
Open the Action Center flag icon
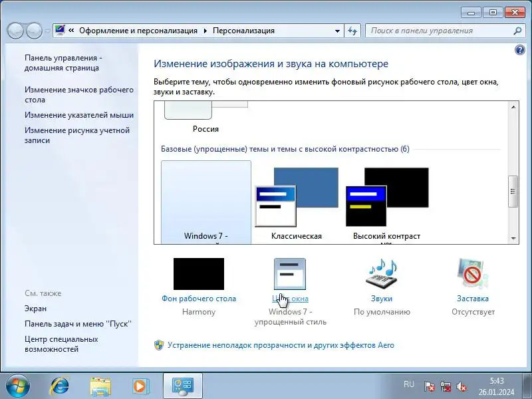point(430,386)
